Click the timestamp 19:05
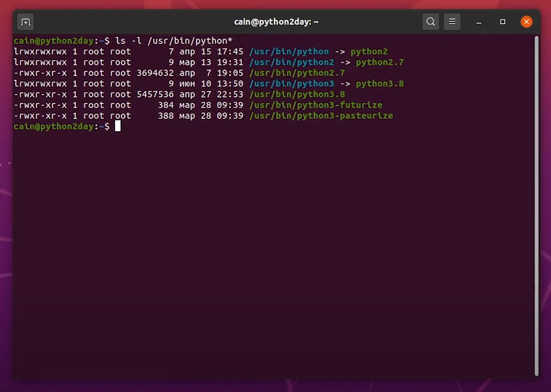 click(230, 73)
